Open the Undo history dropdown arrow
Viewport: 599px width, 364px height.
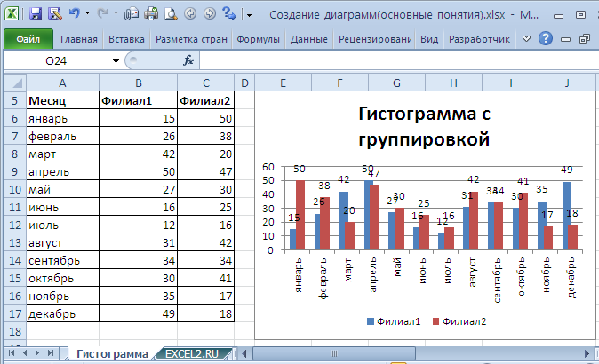(87, 13)
